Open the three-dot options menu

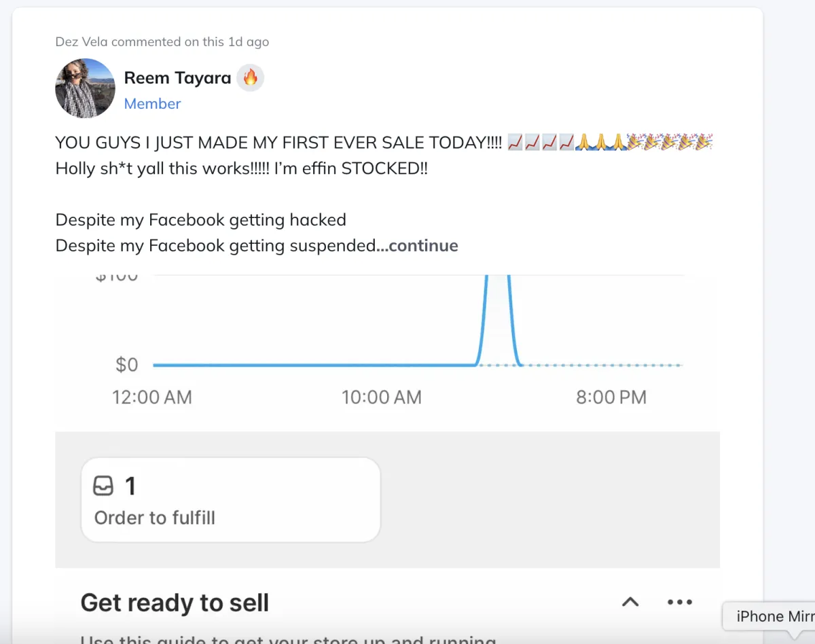680,602
